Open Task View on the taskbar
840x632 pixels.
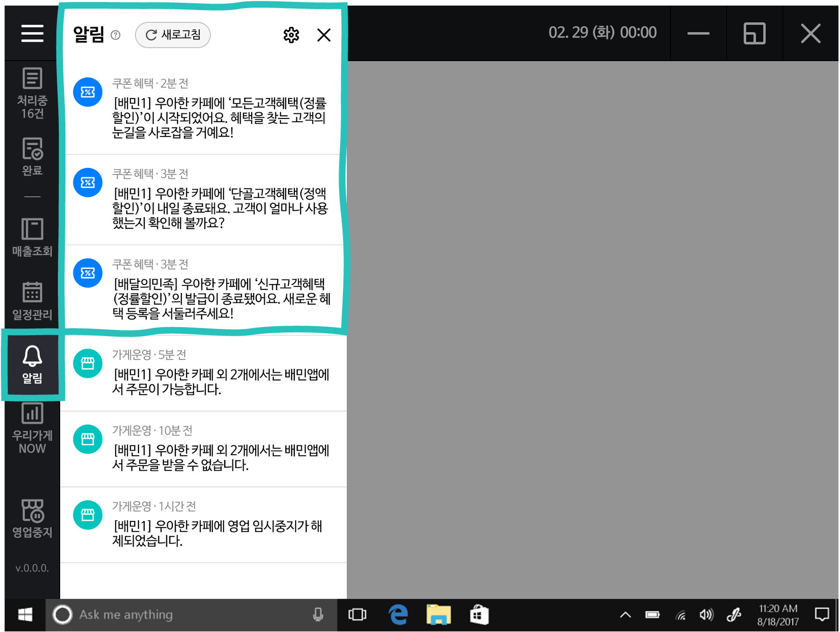tap(357, 615)
